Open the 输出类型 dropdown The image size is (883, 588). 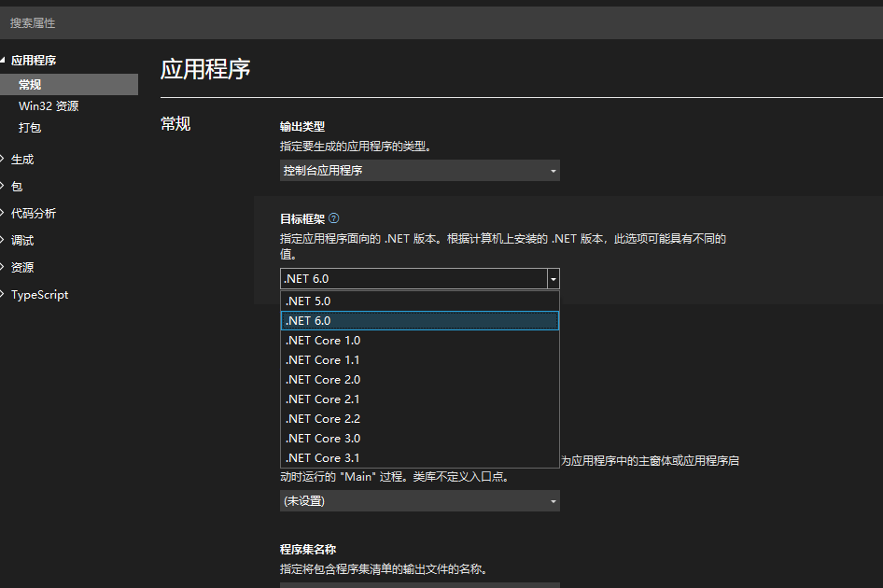[x=419, y=171]
